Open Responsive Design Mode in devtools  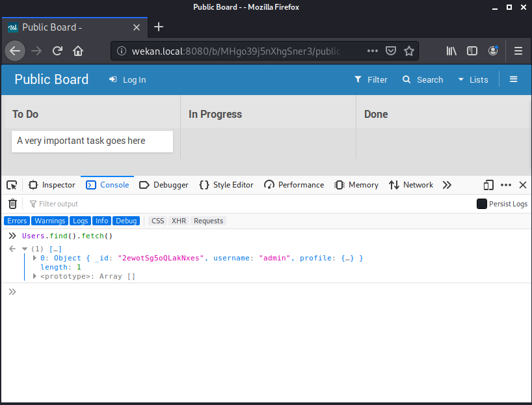488,185
